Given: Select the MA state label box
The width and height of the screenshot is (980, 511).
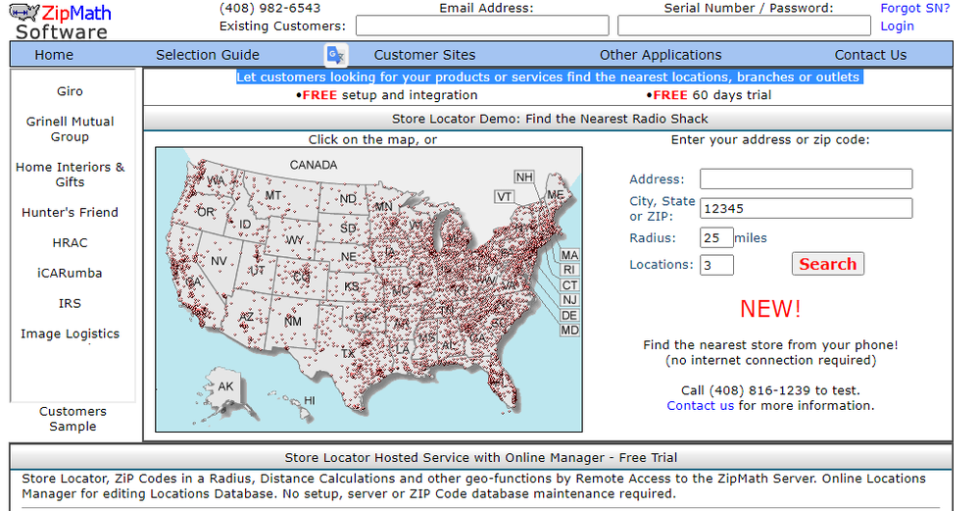Looking at the screenshot, I should (x=569, y=255).
